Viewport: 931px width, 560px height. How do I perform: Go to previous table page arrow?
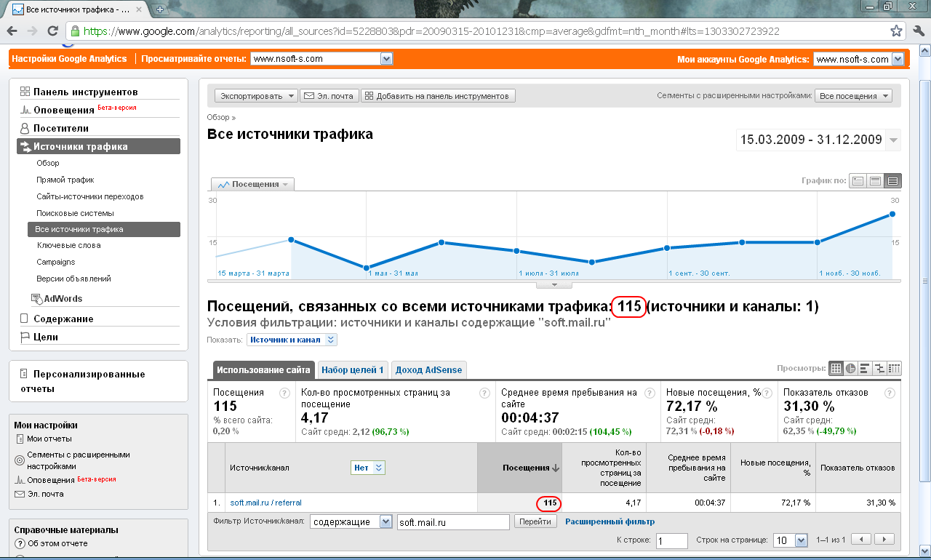pos(861,540)
